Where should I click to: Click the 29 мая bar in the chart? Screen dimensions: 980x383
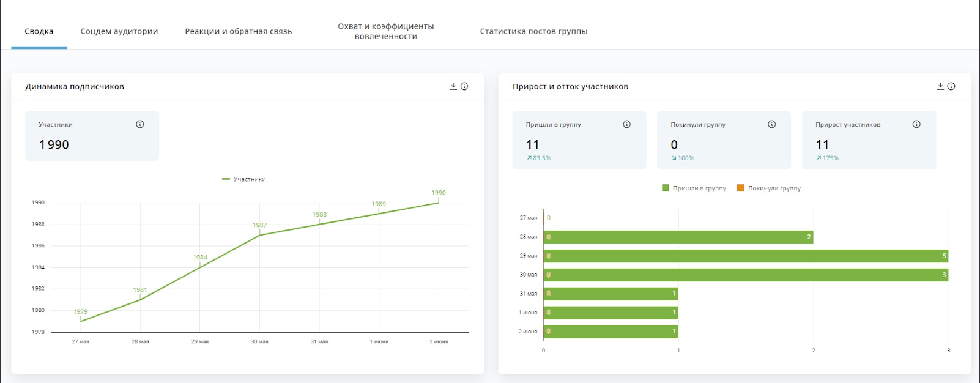pyautogui.click(x=746, y=256)
